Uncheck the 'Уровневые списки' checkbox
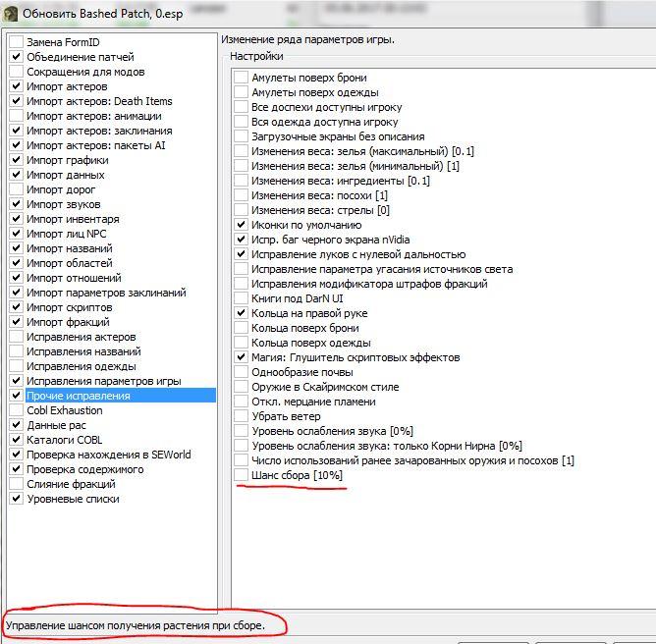The height and width of the screenshot is (644, 656). pyautogui.click(x=16, y=499)
